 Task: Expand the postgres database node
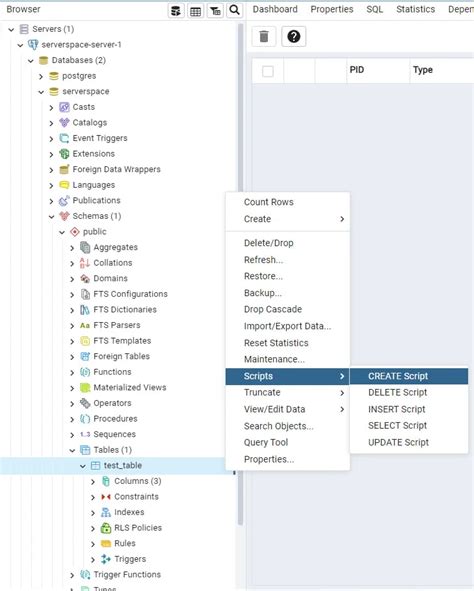(41, 76)
